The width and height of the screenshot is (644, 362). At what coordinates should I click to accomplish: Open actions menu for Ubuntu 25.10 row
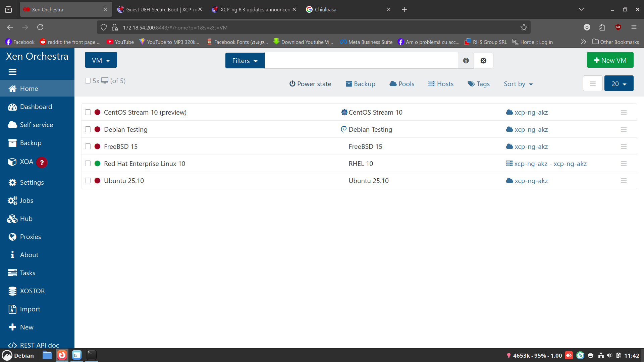[624, 181]
